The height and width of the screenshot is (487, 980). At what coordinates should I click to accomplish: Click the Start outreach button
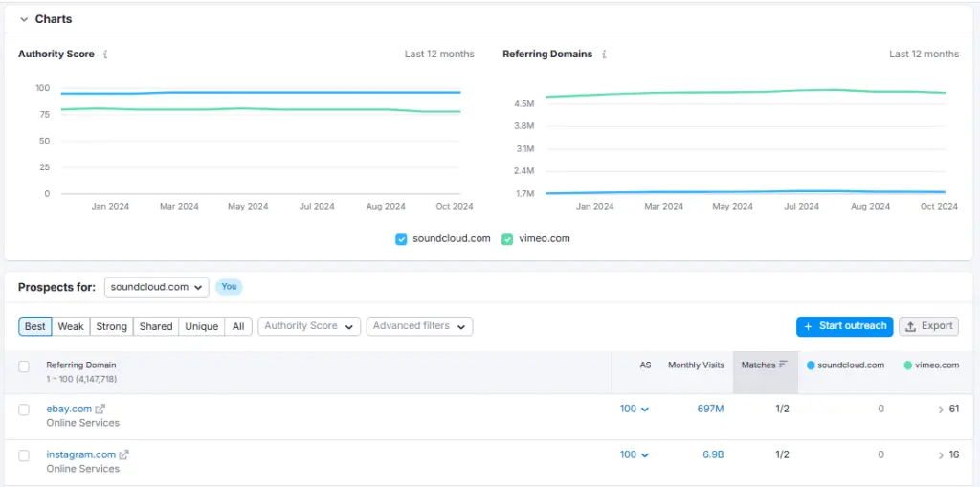tap(844, 326)
